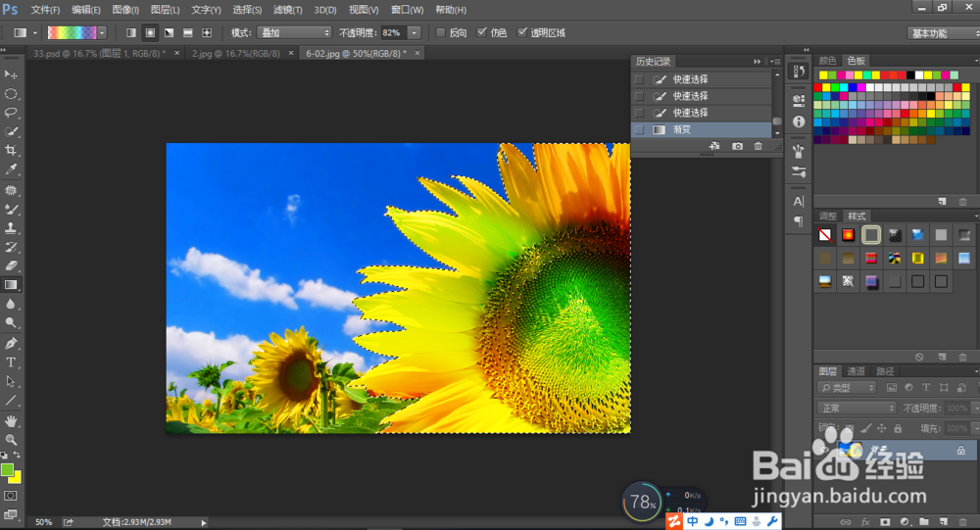The height and width of the screenshot is (530, 980).
Task: Click the Chinese input method tray icon
Action: pos(692,521)
